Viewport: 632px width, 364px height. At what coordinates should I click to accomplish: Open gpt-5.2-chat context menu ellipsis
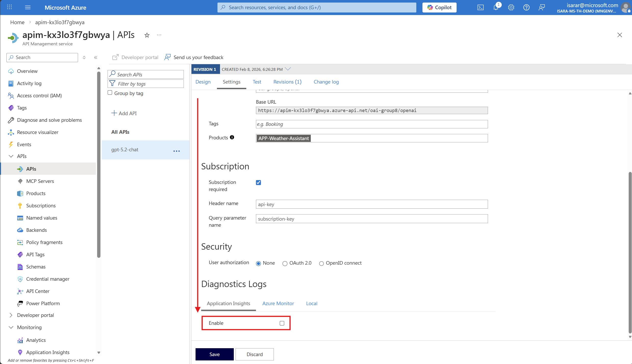pyautogui.click(x=176, y=151)
